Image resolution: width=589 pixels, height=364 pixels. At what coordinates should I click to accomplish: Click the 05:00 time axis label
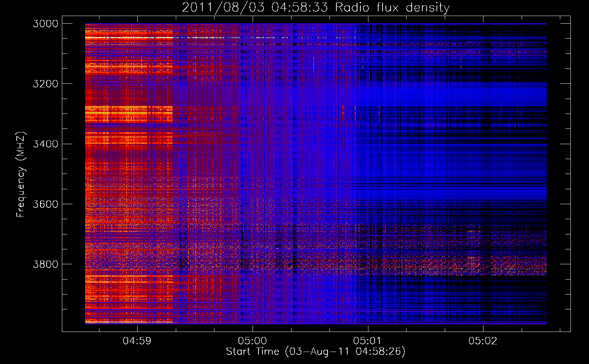coord(252,341)
